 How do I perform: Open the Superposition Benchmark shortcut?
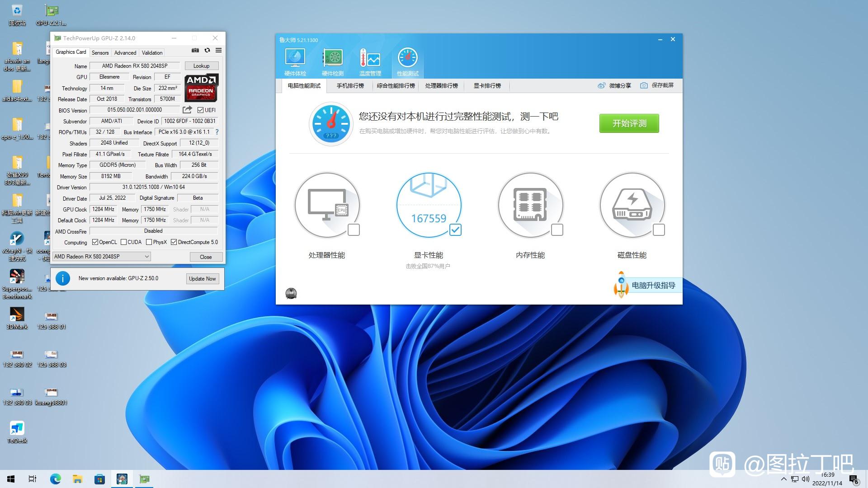(17, 284)
